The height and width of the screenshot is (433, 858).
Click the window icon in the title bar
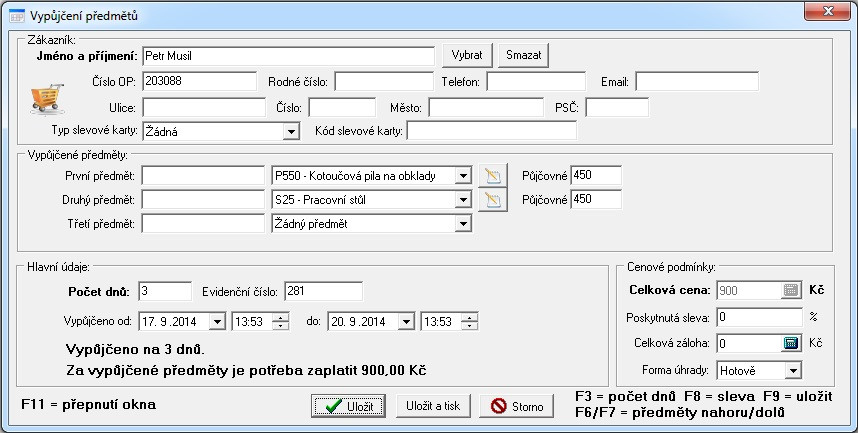click(x=17, y=16)
